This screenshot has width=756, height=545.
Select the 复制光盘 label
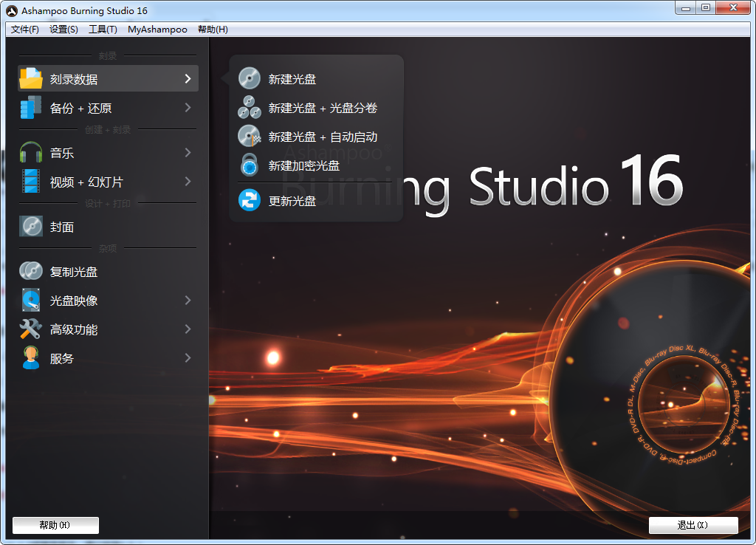pos(74,272)
